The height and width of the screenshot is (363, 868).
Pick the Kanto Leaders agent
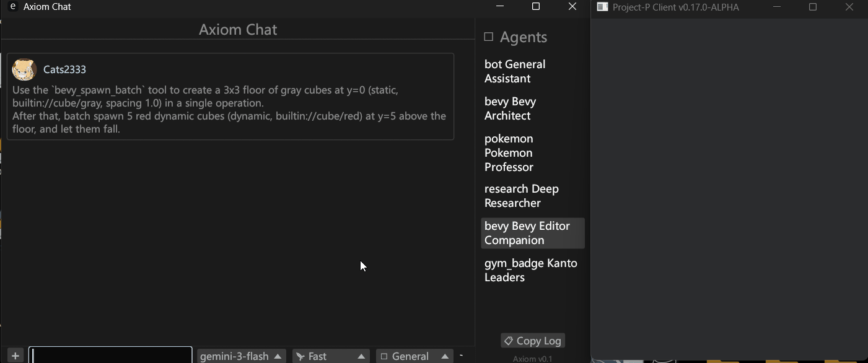coord(530,270)
